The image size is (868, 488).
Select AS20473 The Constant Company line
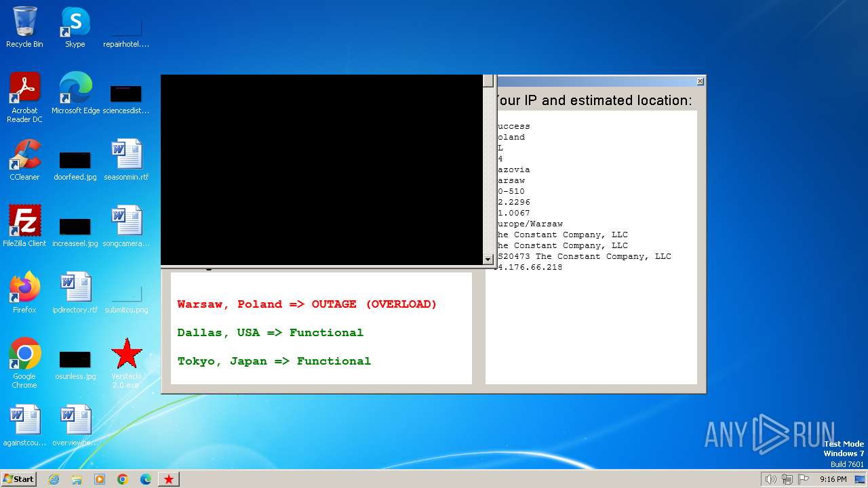coord(584,256)
